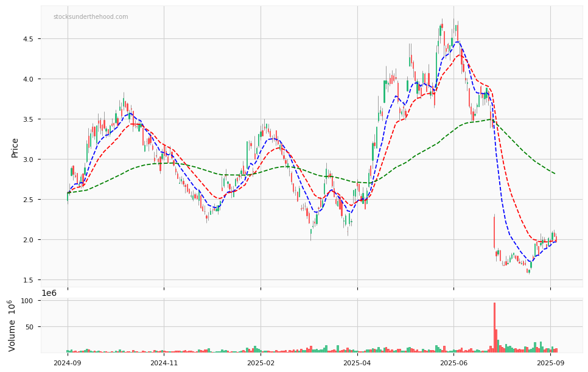Screen dimensions: 588x372
Task: Click the 2025-02 date label
Action: click(261, 363)
